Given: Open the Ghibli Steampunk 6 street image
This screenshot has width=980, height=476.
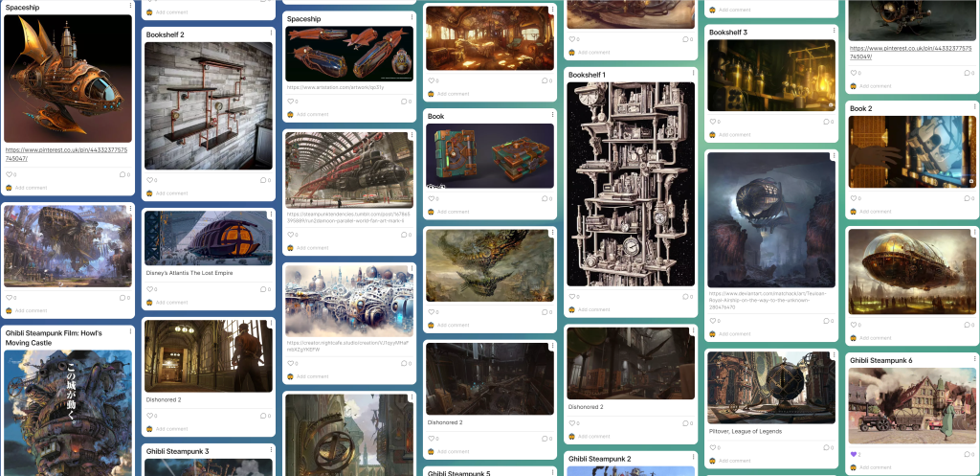Looking at the screenshot, I should pyautogui.click(x=912, y=406).
